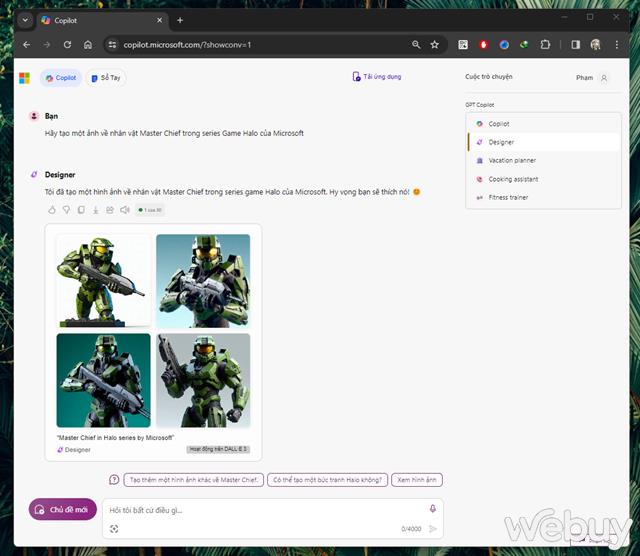Copy the Designer response
The height and width of the screenshot is (556, 640).
pyautogui.click(x=81, y=210)
